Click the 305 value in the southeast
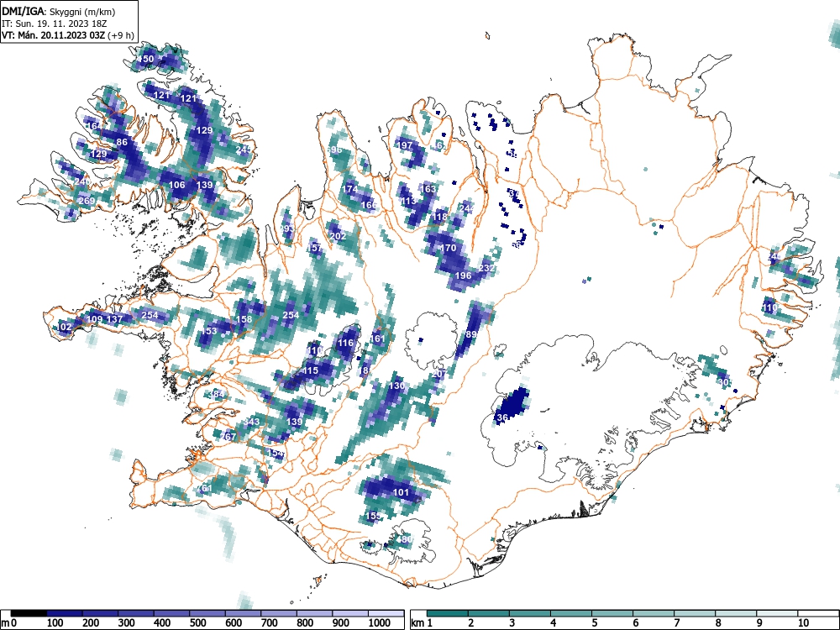 pyautogui.click(x=726, y=382)
